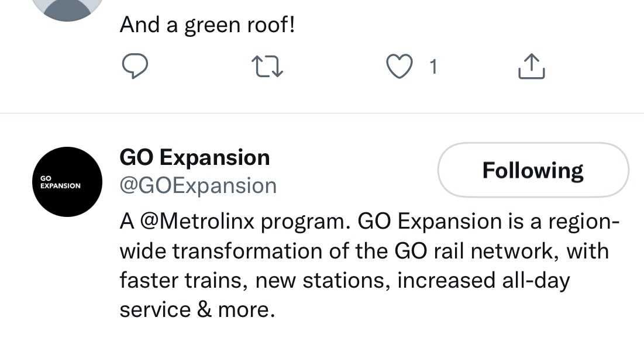The height and width of the screenshot is (338, 644).
Task: Click the like count number 1
Action: [433, 68]
